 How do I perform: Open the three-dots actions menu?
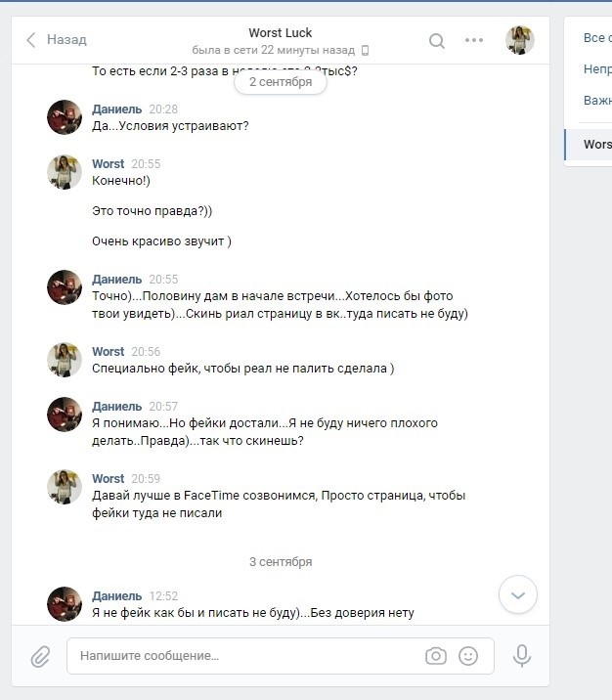473,40
